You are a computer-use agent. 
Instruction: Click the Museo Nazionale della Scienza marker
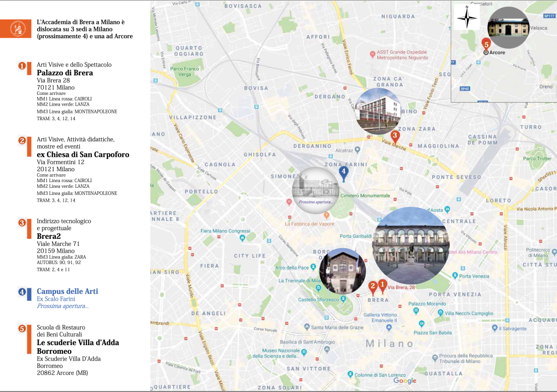pyautogui.click(x=304, y=353)
